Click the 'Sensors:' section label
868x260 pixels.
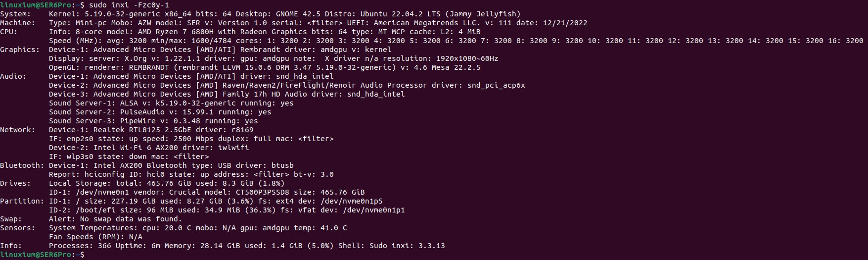pos(17,228)
